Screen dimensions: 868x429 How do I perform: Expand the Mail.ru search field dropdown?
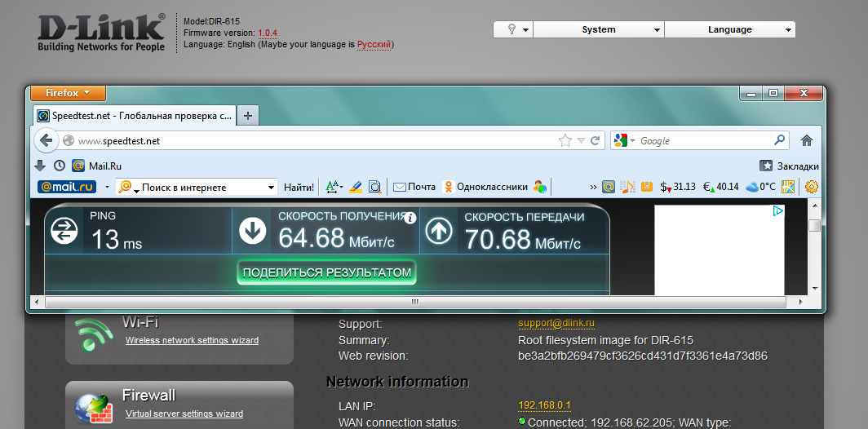pyautogui.click(x=272, y=188)
